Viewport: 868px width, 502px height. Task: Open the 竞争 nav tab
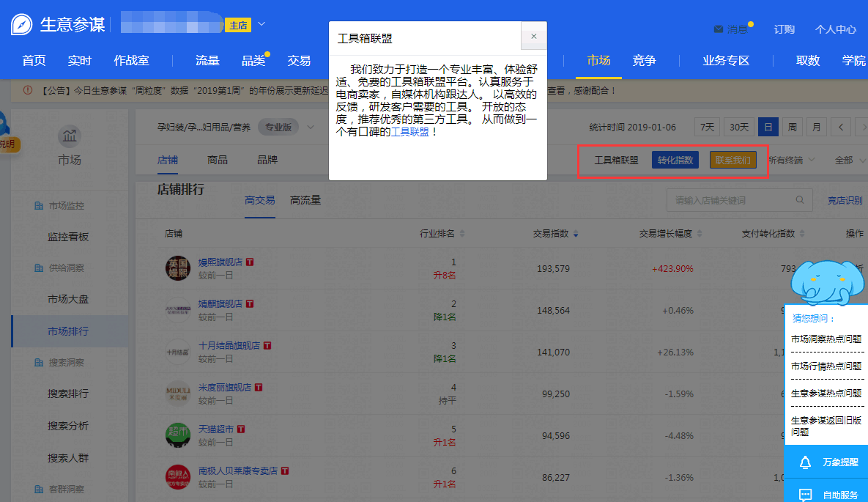pos(645,60)
